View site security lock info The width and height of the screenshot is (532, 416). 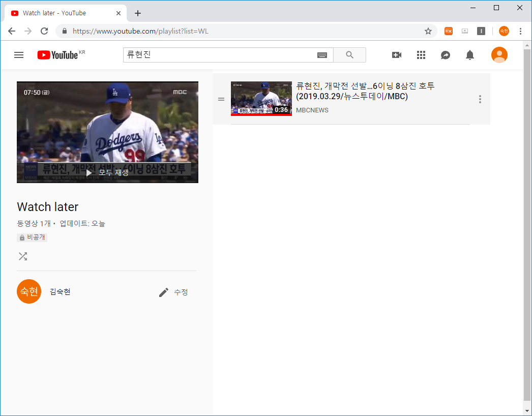(x=65, y=31)
